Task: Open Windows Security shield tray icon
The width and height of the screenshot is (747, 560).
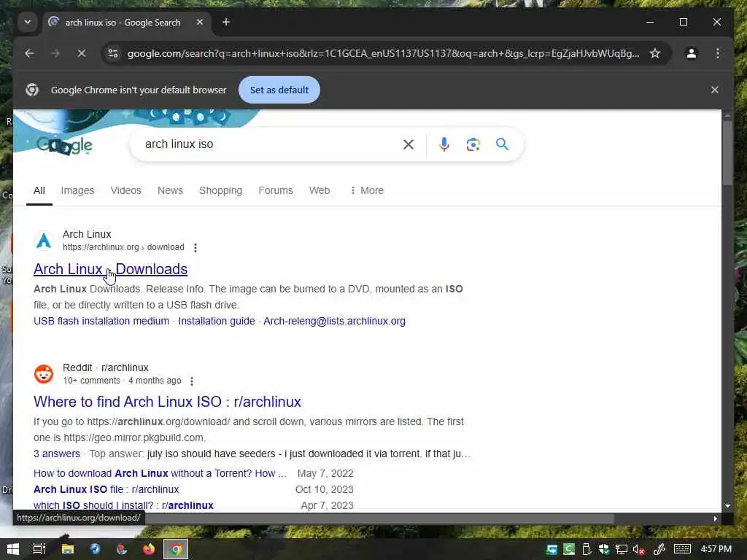Action: coord(604,550)
